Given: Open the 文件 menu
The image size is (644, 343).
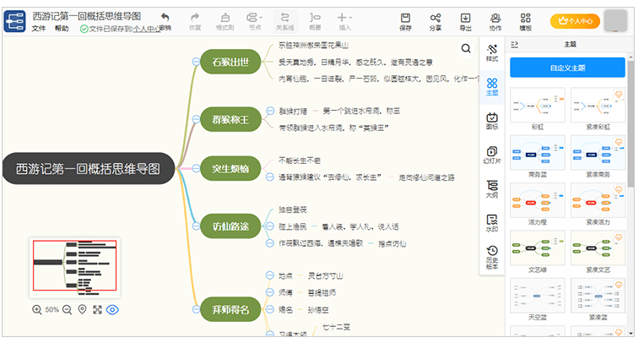Looking at the screenshot, I should [x=39, y=29].
